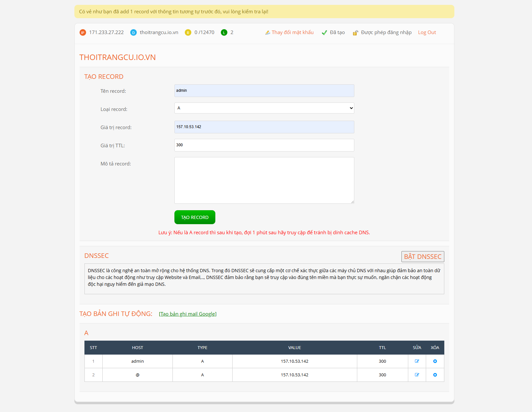Click the green L status icon
This screenshot has height=412, width=532.
(x=224, y=32)
